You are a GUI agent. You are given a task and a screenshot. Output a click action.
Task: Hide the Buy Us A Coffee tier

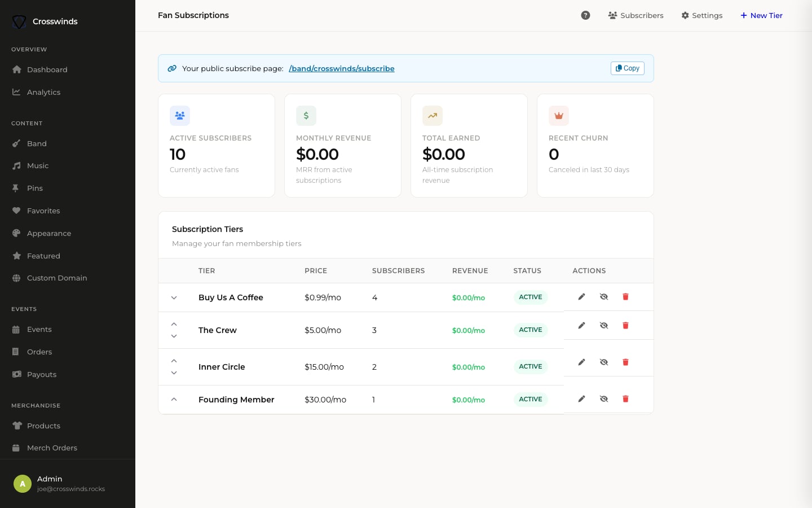tap(604, 297)
